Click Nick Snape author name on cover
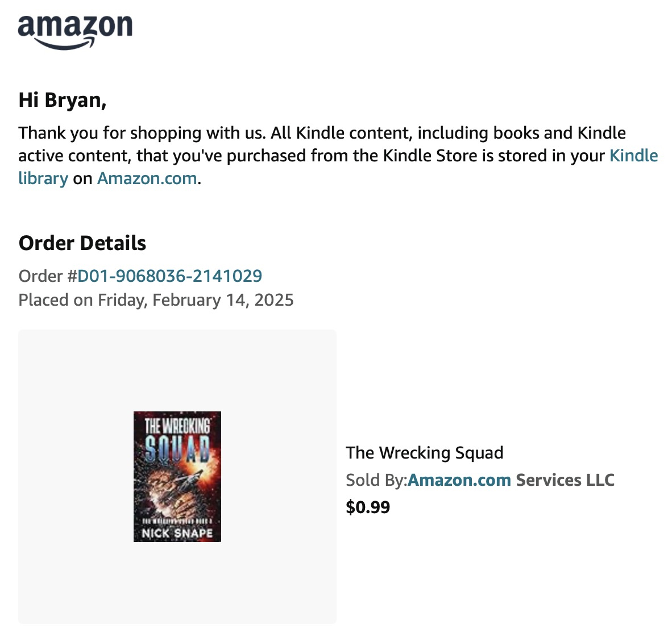The height and width of the screenshot is (633, 672). (177, 533)
